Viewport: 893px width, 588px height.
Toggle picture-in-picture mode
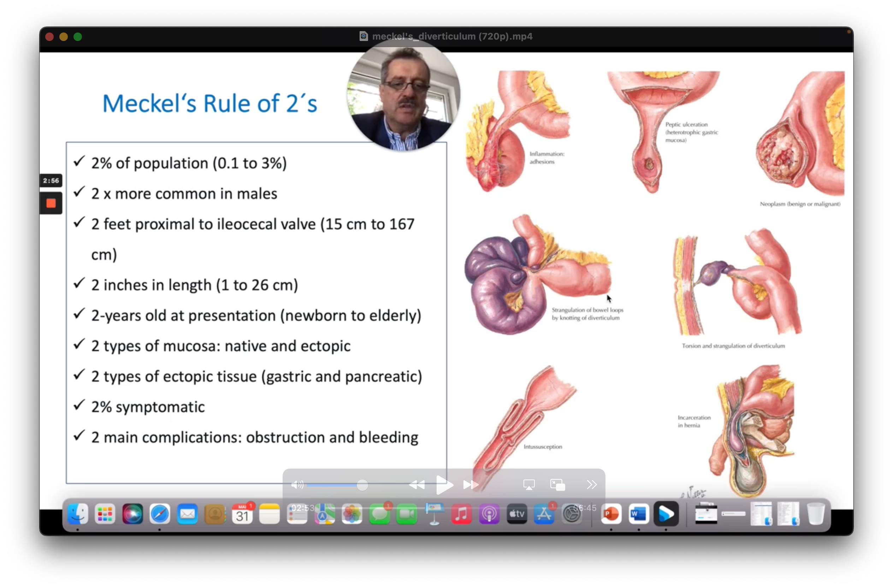click(x=557, y=485)
